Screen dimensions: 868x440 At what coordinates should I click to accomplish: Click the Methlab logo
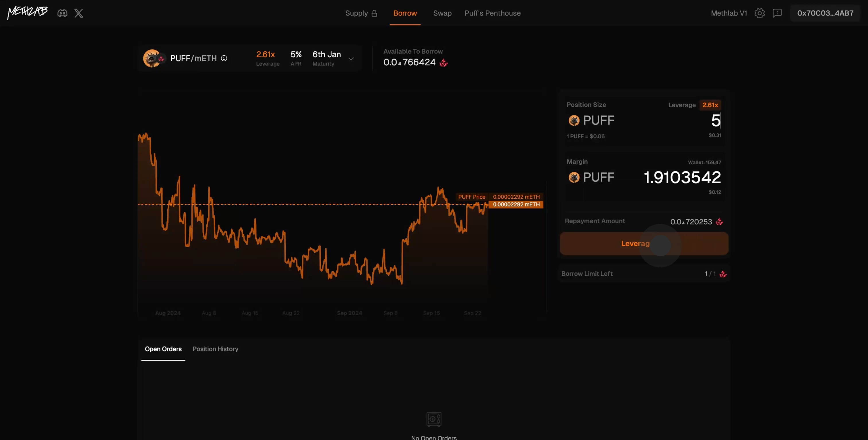point(28,12)
